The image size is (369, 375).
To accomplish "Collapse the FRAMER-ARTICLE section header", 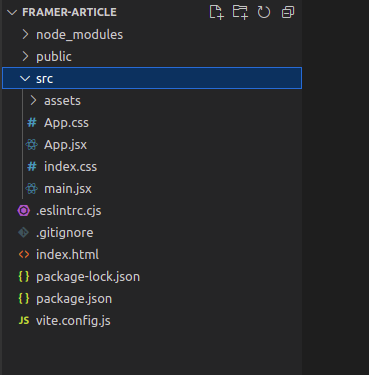I will [62, 12].
